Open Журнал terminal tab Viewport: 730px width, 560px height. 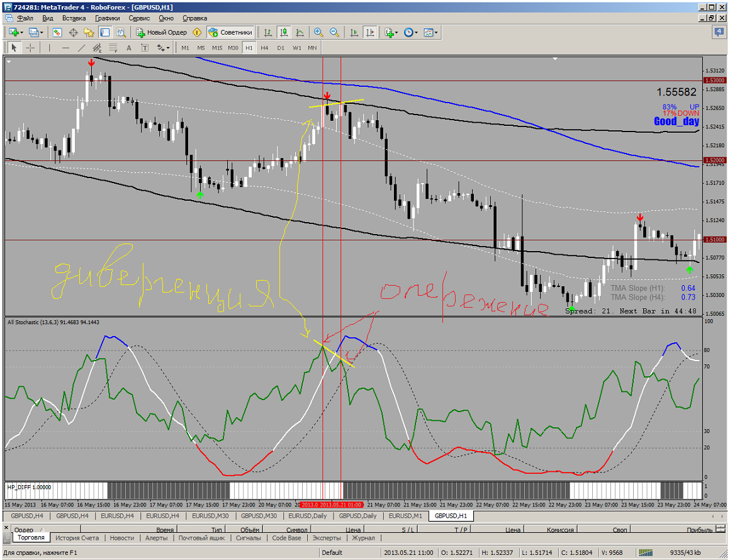[363, 538]
